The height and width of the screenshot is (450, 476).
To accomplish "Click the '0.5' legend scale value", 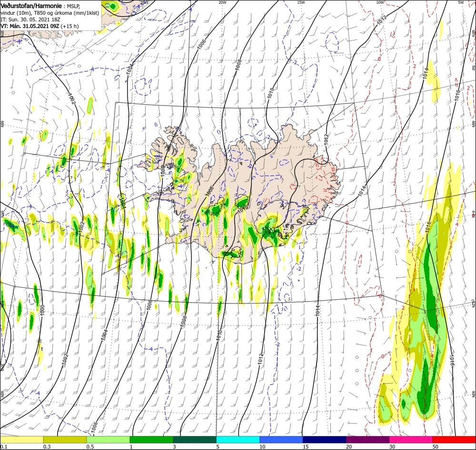I will (90, 447).
